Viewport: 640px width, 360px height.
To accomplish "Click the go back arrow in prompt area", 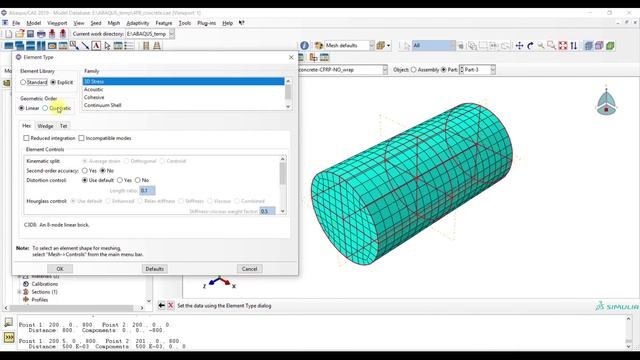I will [162, 305].
